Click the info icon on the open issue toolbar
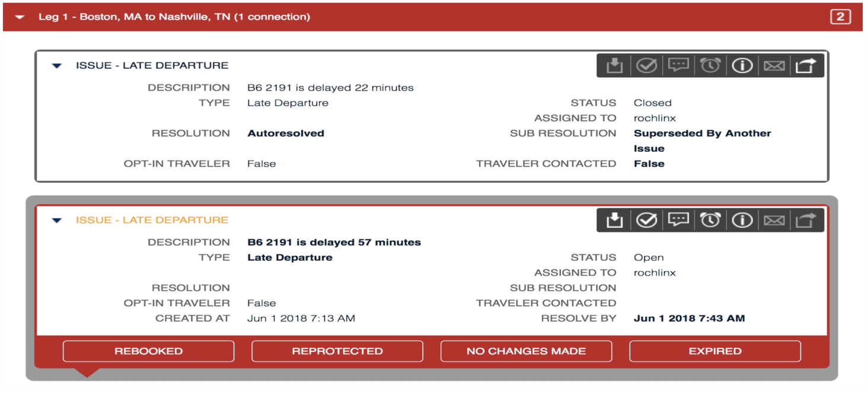The height and width of the screenshot is (394, 868). pyautogui.click(x=742, y=220)
